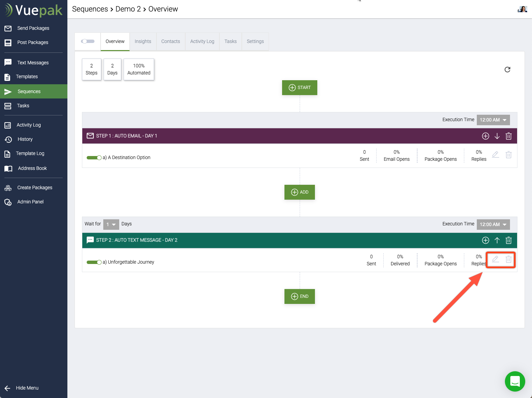Disable the A Destination Option toggle
The image size is (532, 398).
coord(94,158)
